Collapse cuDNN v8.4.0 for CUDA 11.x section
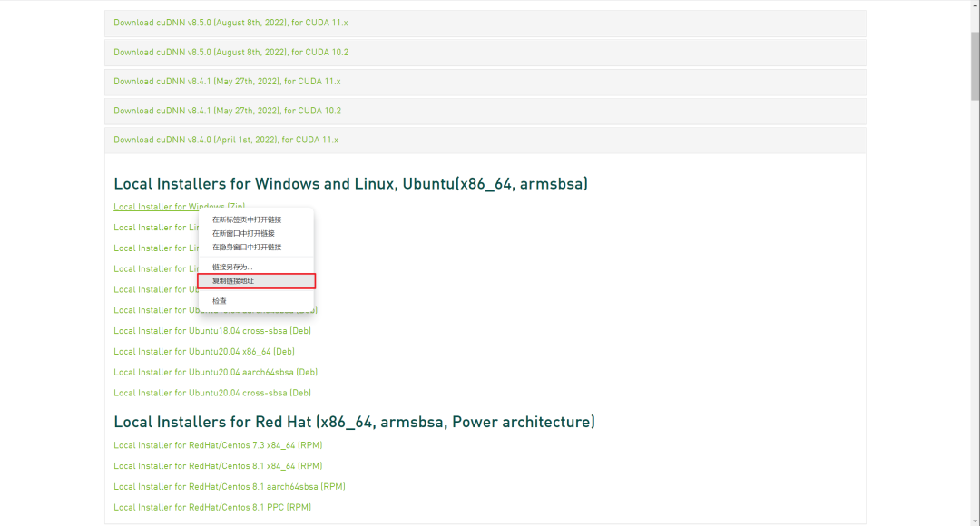Screen dimensions: 980x526 click(485, 140)
